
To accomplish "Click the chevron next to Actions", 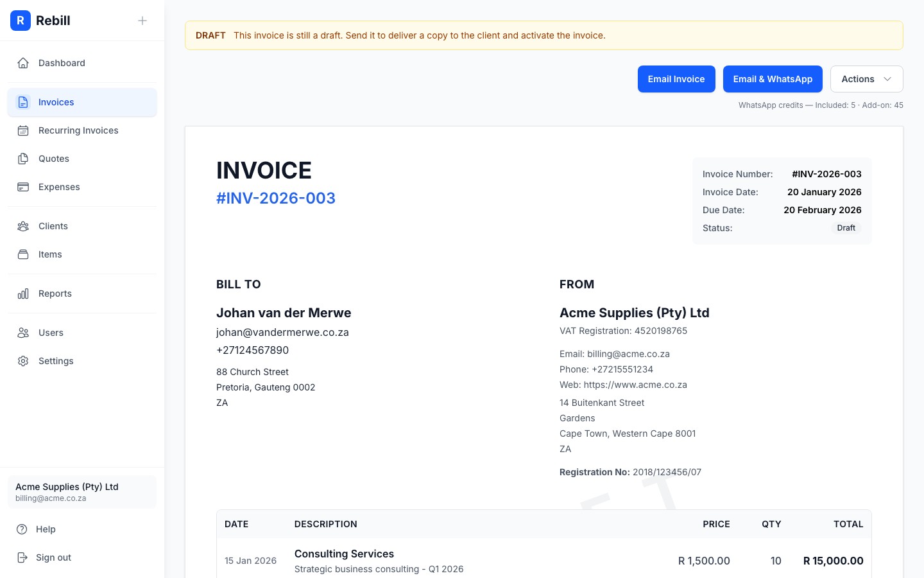I will point(887,79).
